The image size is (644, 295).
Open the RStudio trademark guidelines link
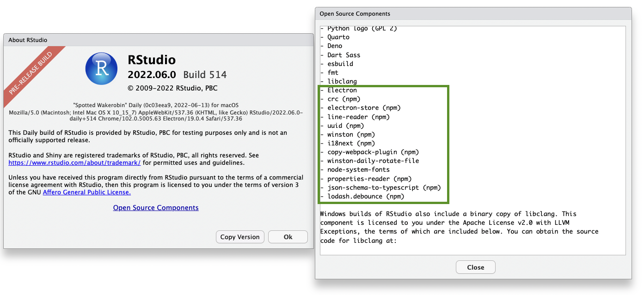click(74, 163)
